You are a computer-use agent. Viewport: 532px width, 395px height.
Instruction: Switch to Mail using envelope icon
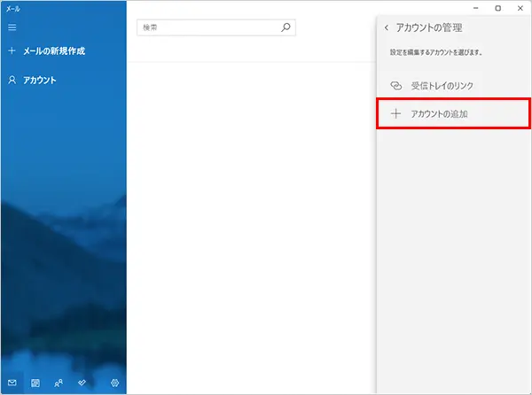(x=12, y=383)
